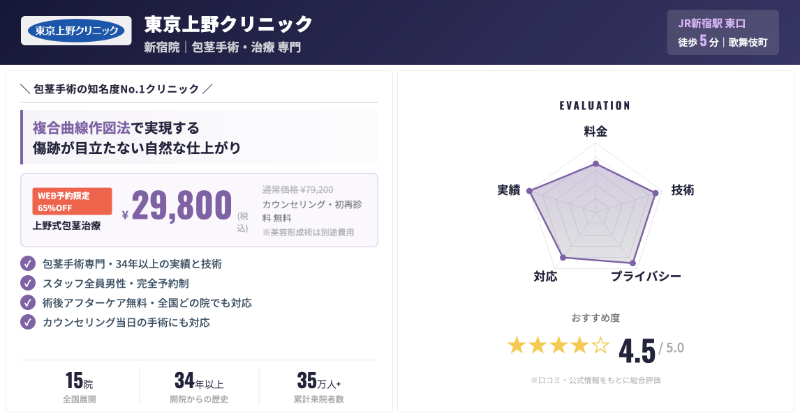The height and width of the screenshot is (418, 800).
Task: Click the プライバシー radar chart label
Action: click(646, 276)
